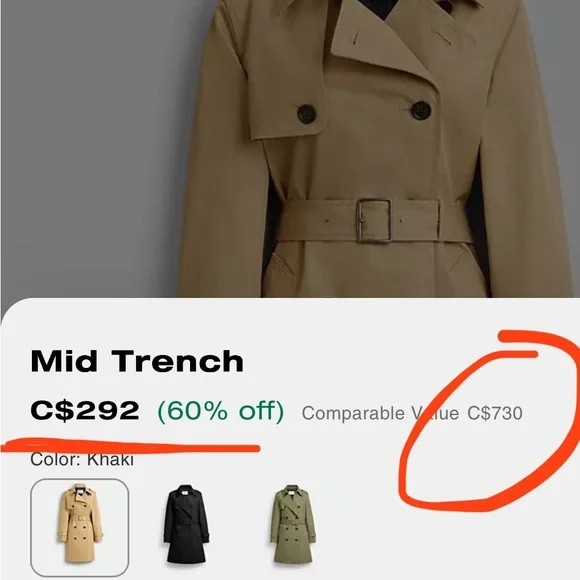Viewport: 580px width, 580px height.
Task: Click the C$292 sale price
Action: coord(85,411)
